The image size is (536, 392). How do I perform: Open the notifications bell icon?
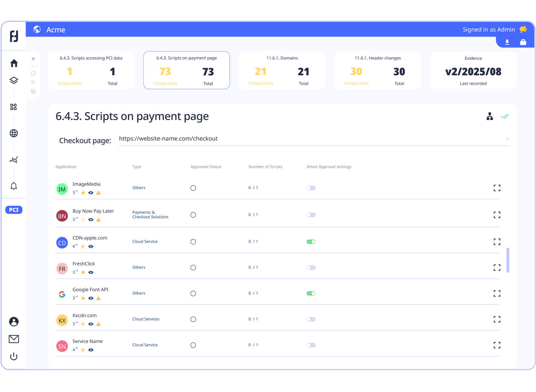(14, 186)
